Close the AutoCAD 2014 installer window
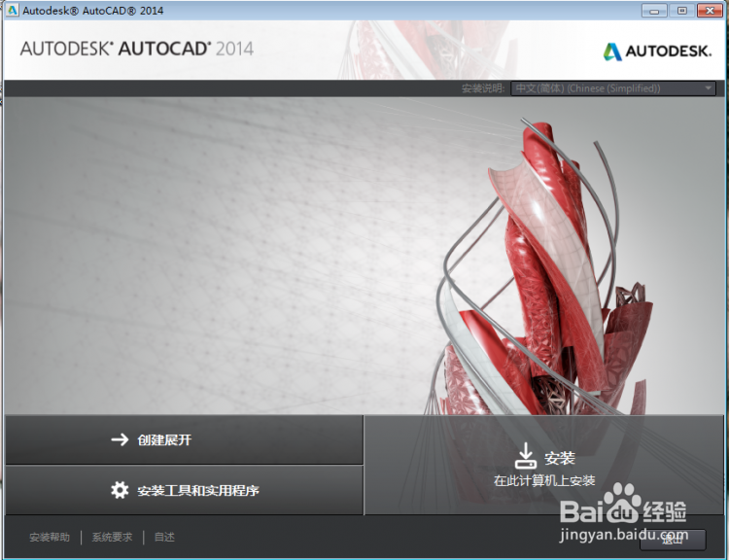Screen dimensions: 729x560 710,11
